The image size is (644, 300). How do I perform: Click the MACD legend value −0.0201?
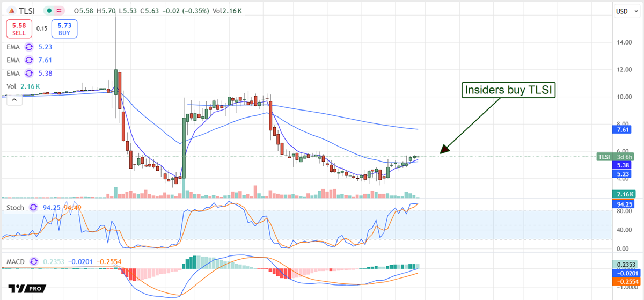pos(82,261)
